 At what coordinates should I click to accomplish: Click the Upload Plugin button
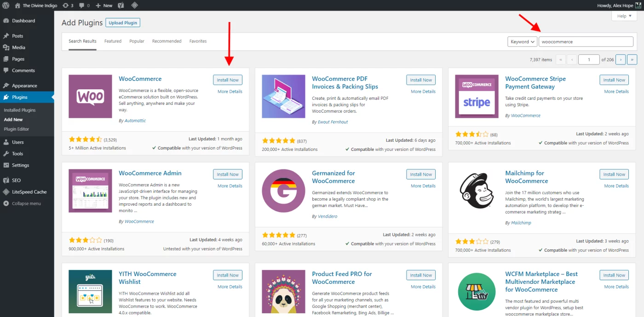pos(123,23)
